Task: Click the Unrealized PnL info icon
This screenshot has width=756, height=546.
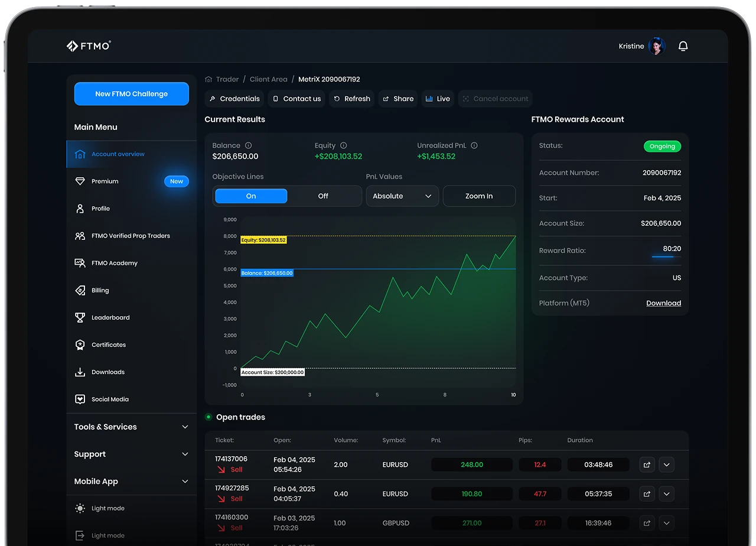Action: click(x=474, y=145)
